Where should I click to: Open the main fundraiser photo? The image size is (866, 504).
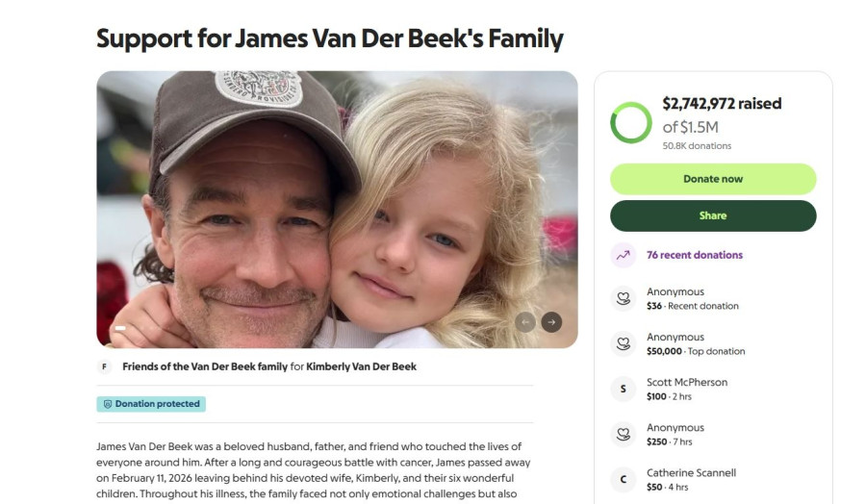pos(337,209)
